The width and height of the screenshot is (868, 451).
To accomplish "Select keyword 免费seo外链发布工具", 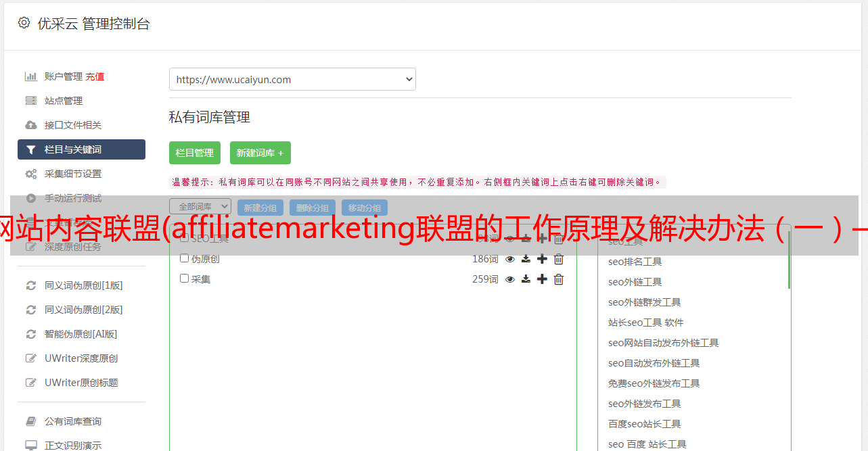I will point(654,383).
